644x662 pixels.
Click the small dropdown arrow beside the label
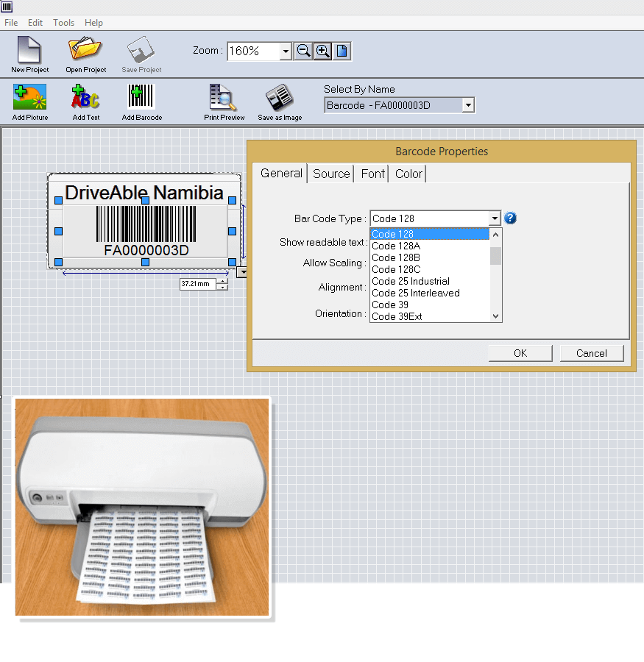click(x=243, y=272)
